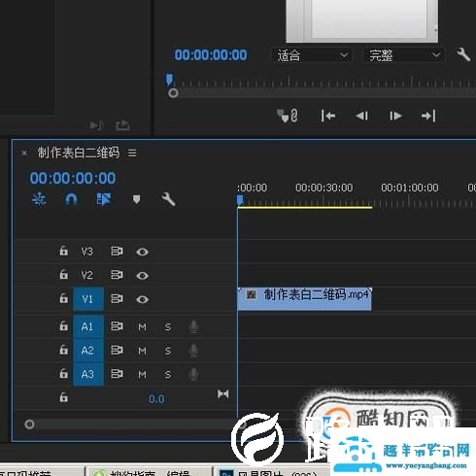Toggle Sync Lock on A2
476x476 pixels.
tap(117, 350)
